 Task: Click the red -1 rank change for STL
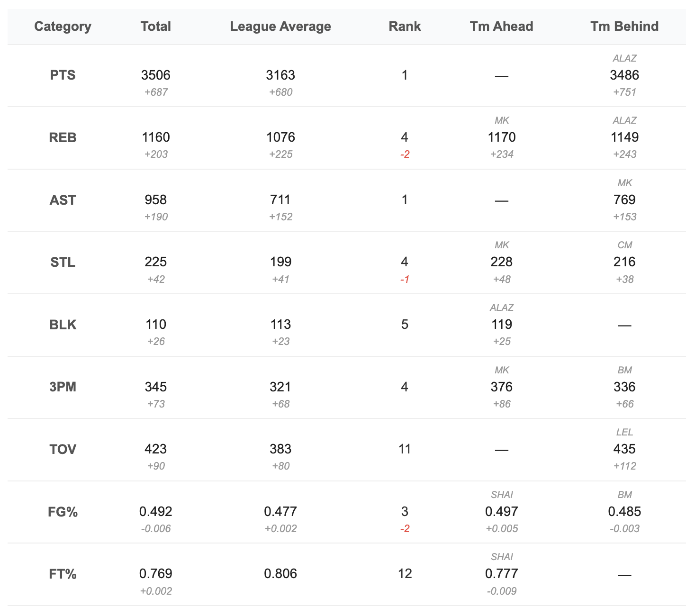[x=405, y=279]
